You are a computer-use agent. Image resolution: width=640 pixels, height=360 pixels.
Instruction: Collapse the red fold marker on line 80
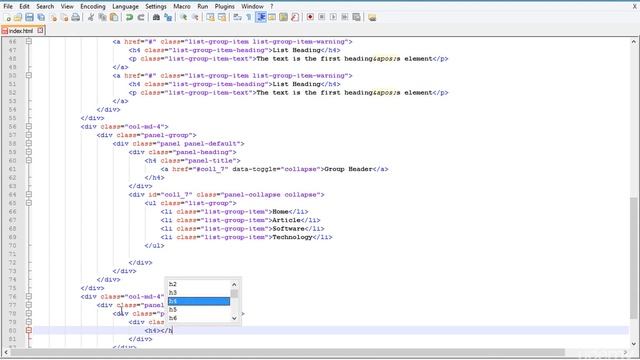pos(29,330)
